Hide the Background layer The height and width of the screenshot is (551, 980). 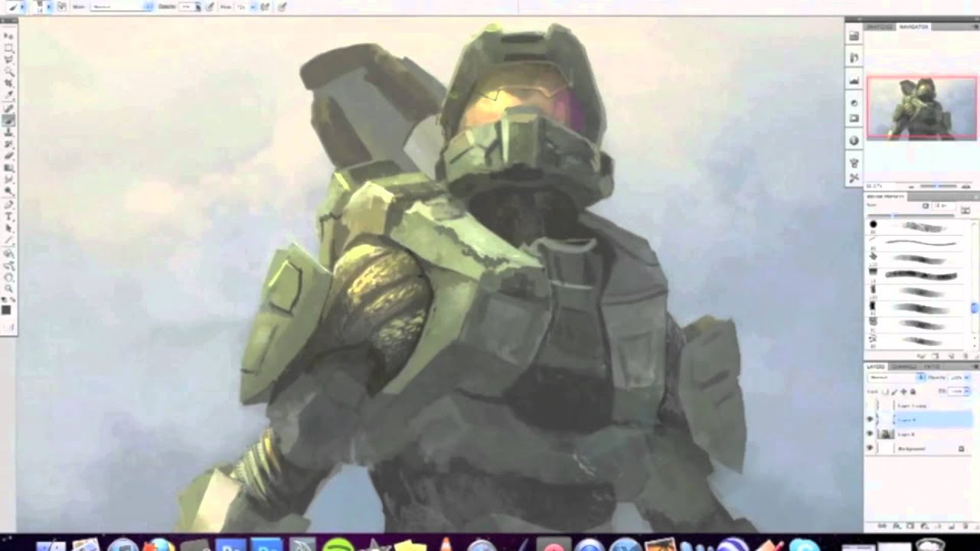tap(871, 448)
